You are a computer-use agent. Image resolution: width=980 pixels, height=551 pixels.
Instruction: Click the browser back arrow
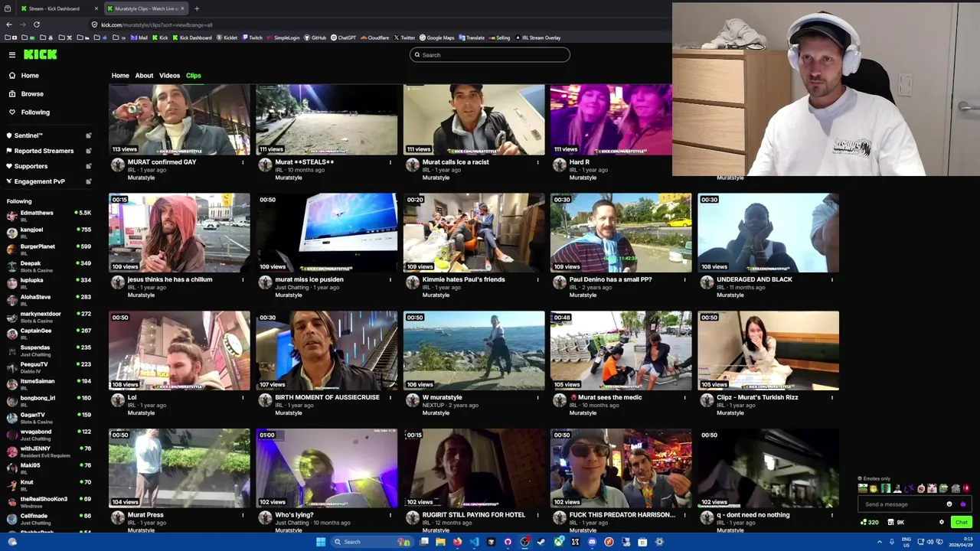[x=9, y=24]
